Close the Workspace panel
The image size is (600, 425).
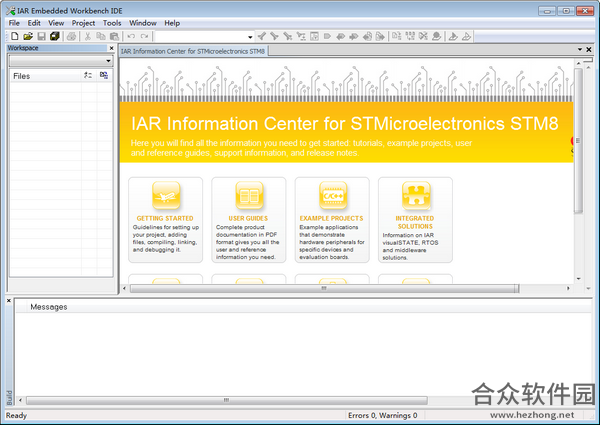[x=111, y=48]
